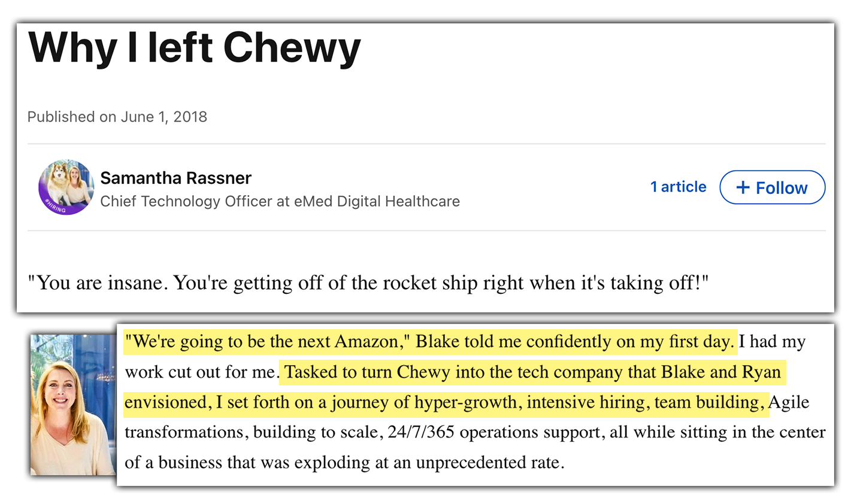
Task: Click the #HIRING badge on the avatar
Action: (56, 207)
